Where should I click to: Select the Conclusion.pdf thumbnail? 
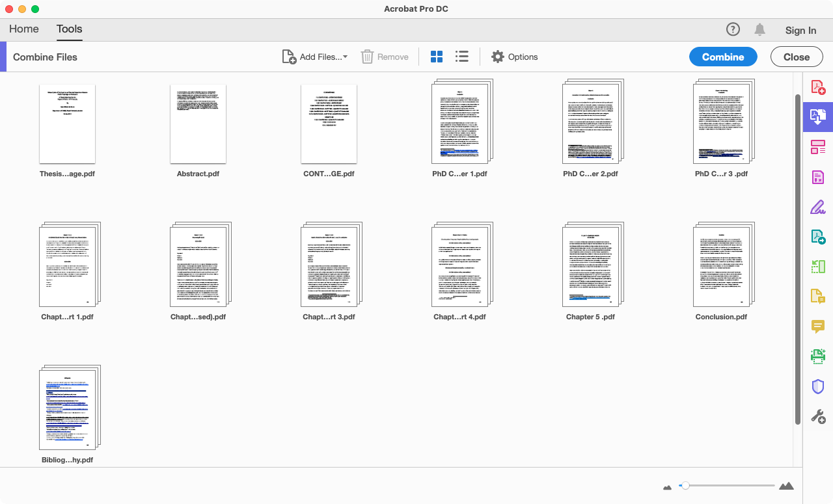tap(724, 265)
